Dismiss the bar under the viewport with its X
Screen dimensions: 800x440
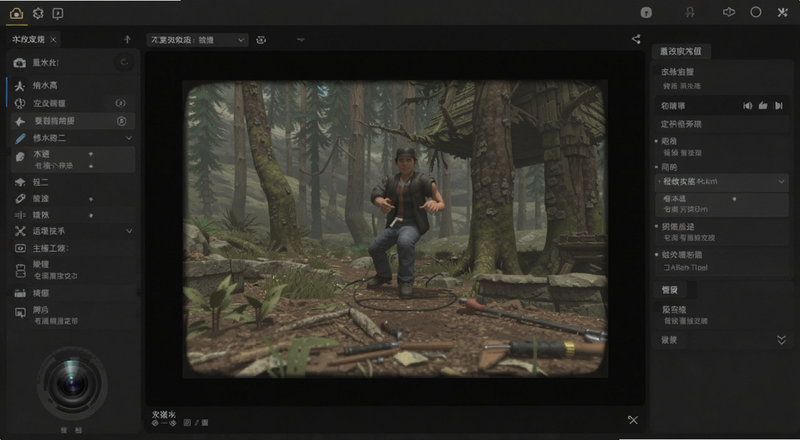point(633,420)
